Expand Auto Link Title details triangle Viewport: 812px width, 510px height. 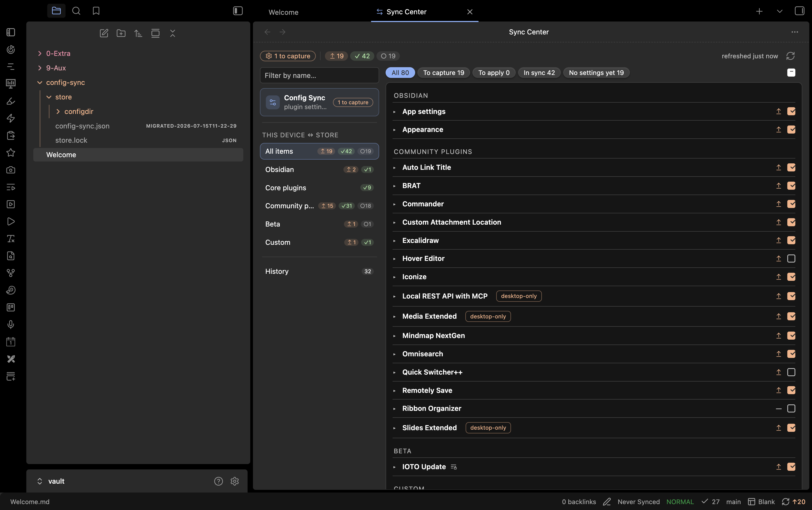point(394,168)
